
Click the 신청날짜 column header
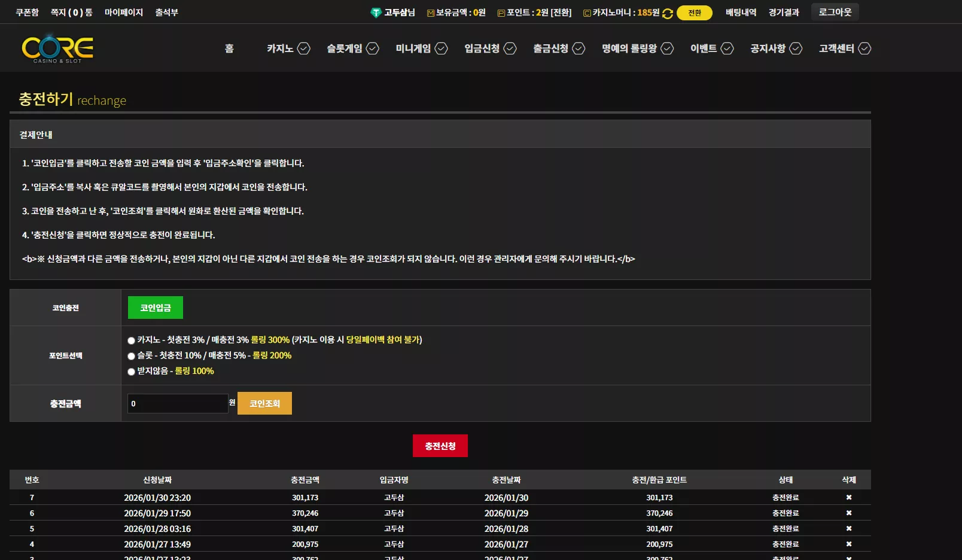[157, 480]
